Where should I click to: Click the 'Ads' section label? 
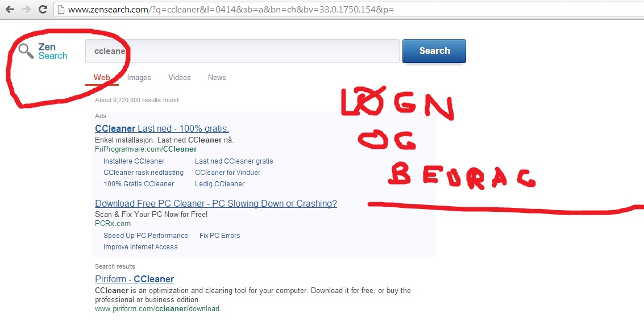tap(101, 116)
